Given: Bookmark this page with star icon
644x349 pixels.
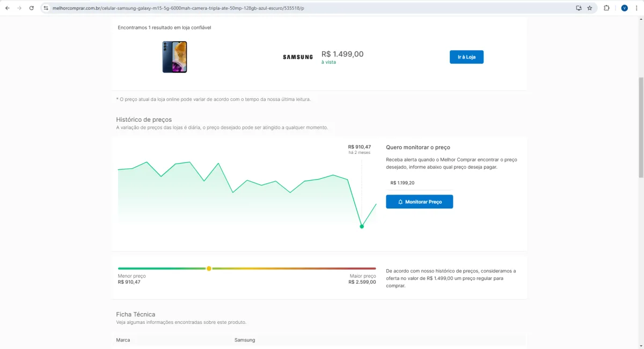Looking at the screenshot, I should coord(589,8).
